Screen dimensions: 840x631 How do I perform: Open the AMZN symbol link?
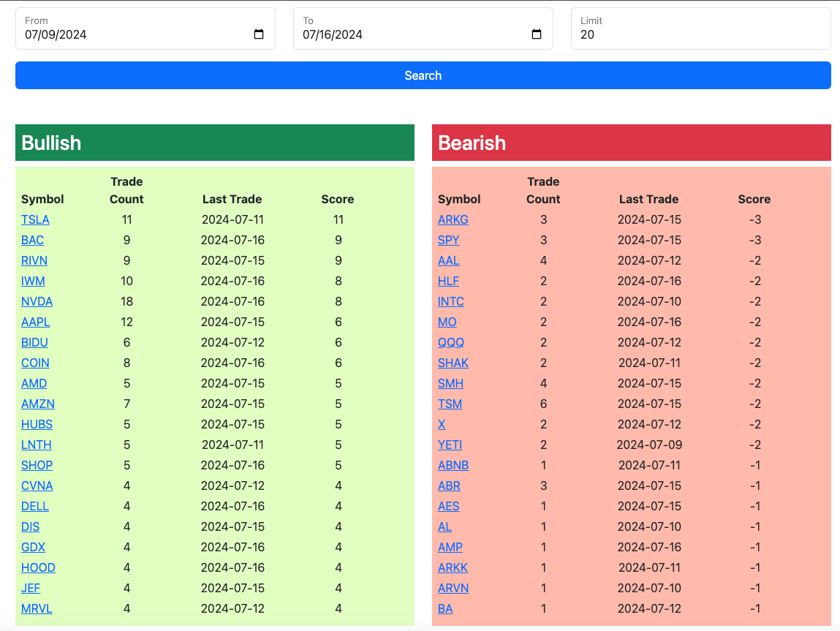click(38, 404)
